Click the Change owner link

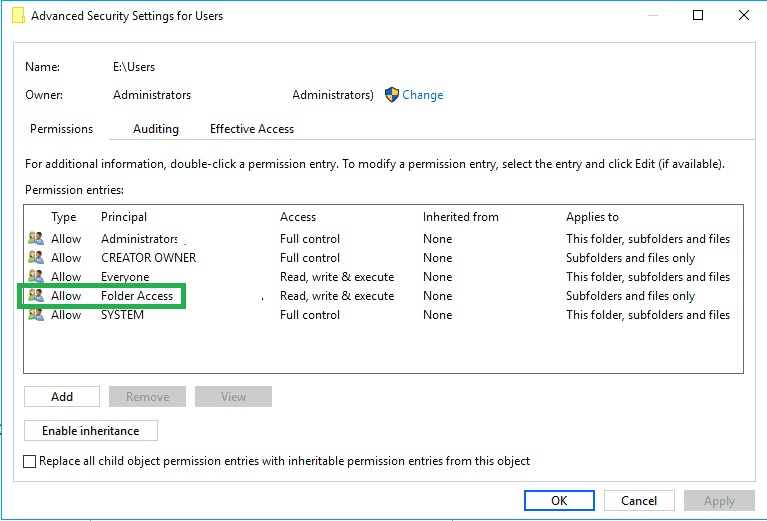click(423, 94)
